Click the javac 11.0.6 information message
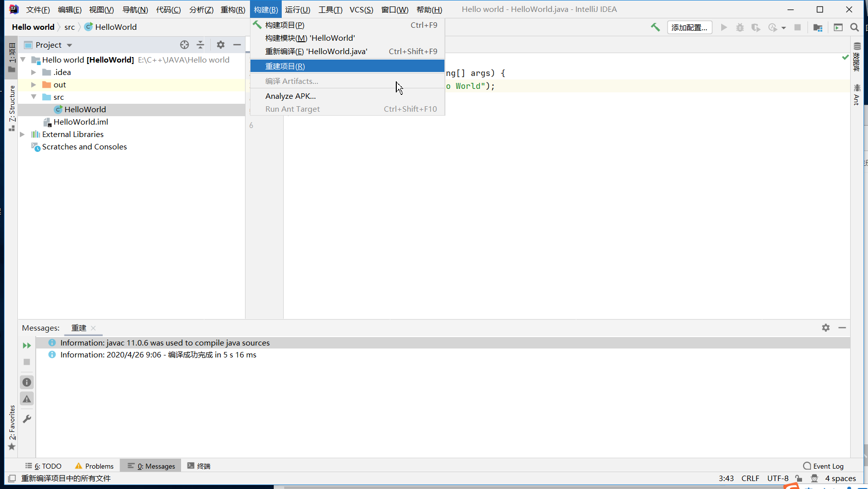868x489 pixels. coord(443,343)
